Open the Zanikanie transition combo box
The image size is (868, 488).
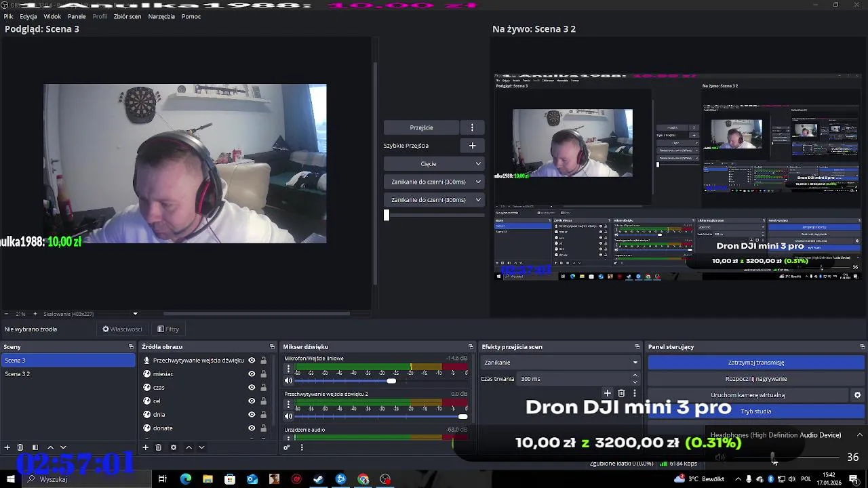[560, 363]
